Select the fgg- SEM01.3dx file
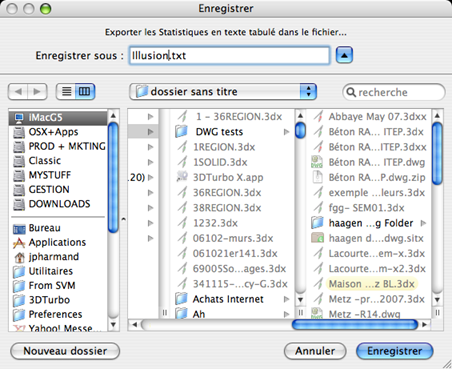452x369 pixels. point(359,208)
